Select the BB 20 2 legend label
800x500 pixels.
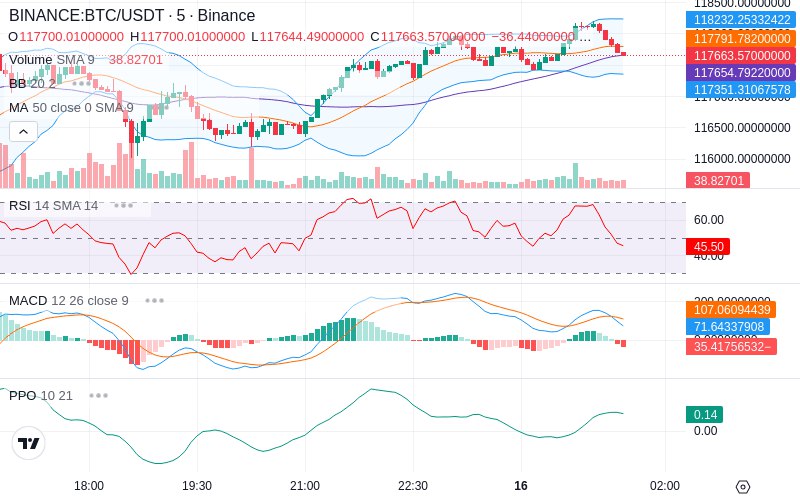[32, 83]
